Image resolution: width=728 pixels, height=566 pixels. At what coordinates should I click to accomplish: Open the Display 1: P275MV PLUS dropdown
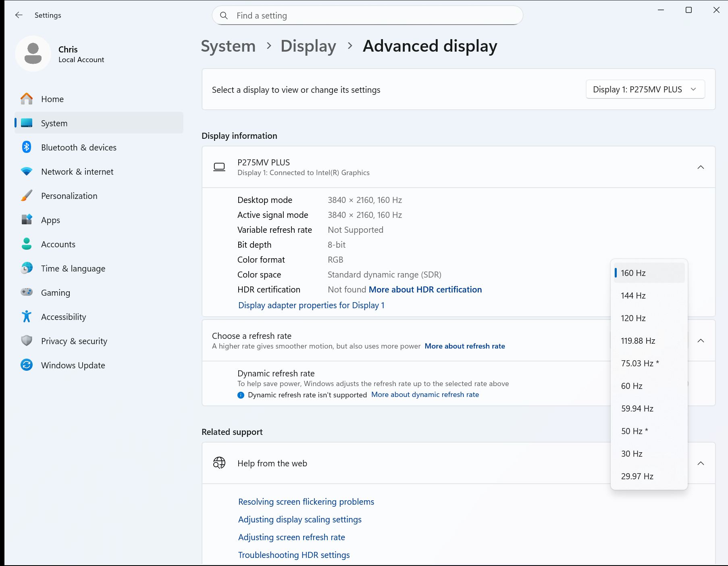pos(645,90)
